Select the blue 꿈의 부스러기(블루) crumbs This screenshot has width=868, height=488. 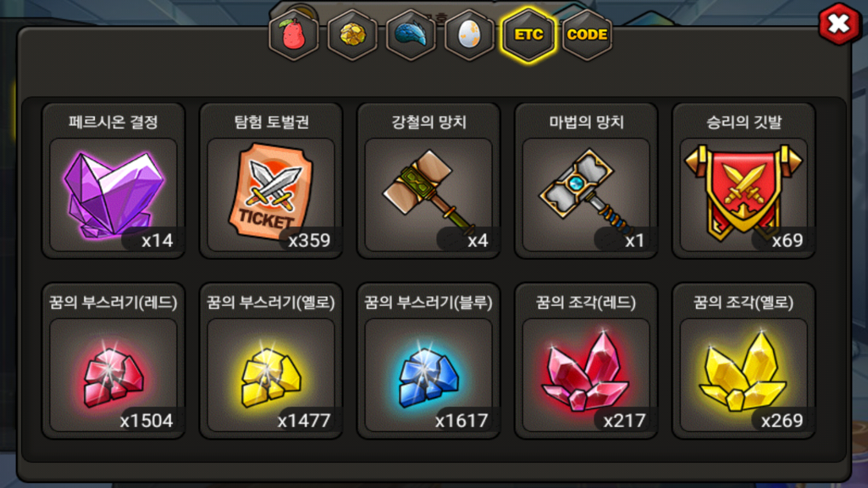pos(429,375)
